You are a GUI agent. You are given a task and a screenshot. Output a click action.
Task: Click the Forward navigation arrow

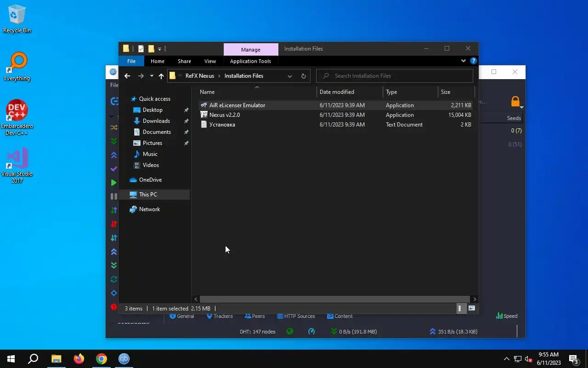point(141,76)
